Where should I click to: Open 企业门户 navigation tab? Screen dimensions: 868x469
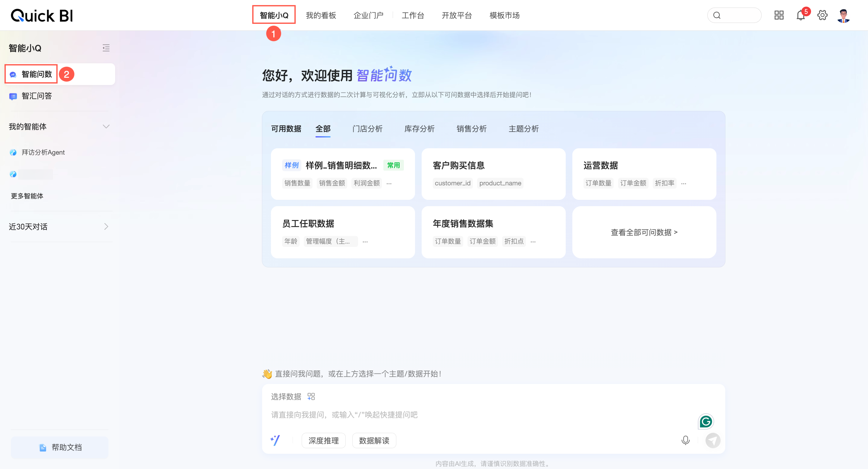[368, 15]
